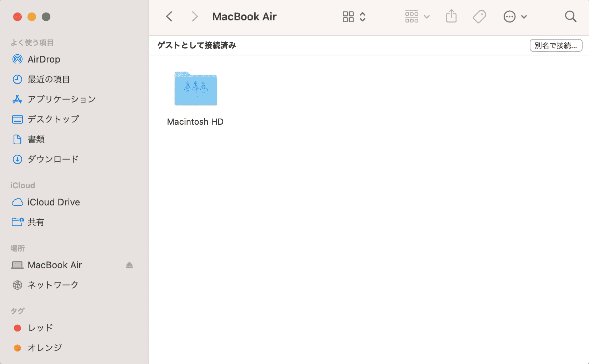
Task: Click the タグ section header
Action: (x=18, y=311)
